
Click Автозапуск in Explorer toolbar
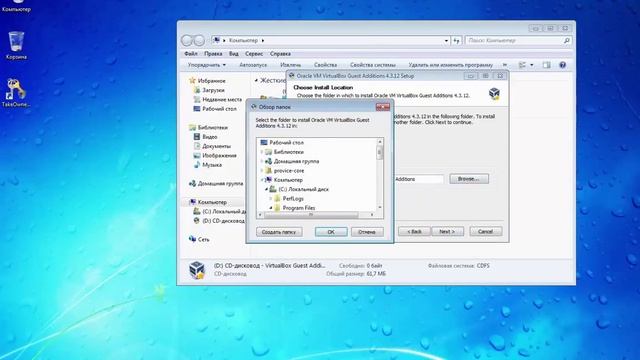pos(253,65)
